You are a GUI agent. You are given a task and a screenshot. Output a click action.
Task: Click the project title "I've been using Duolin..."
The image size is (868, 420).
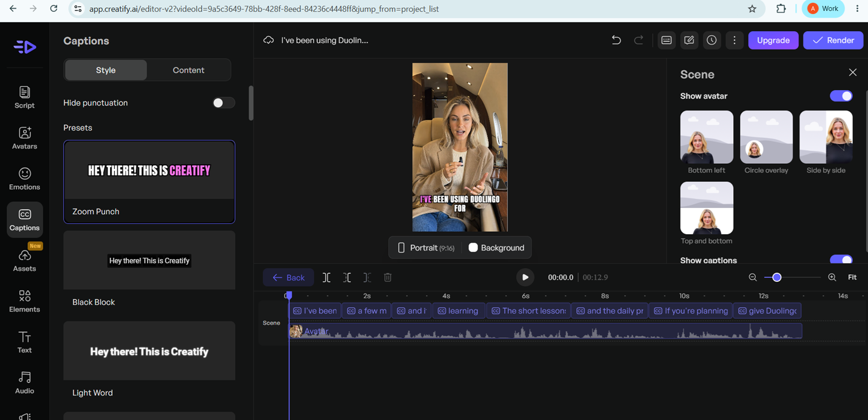(x=325, y=40)
